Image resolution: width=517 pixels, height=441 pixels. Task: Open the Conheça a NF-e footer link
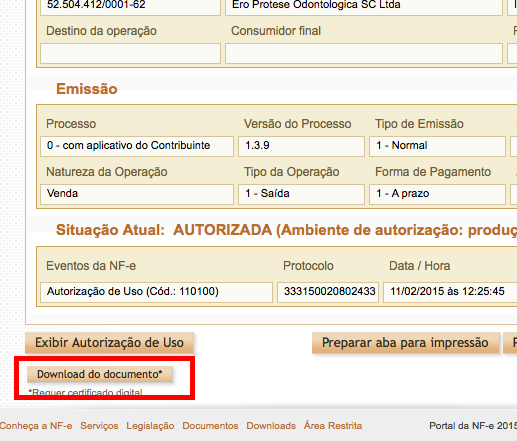coord(36,426)
